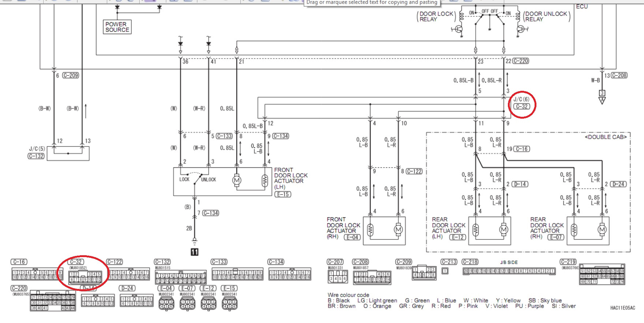Screen dimensions: 644x323
Task: Click the LOCK switch position label
Action: (184, 179)
